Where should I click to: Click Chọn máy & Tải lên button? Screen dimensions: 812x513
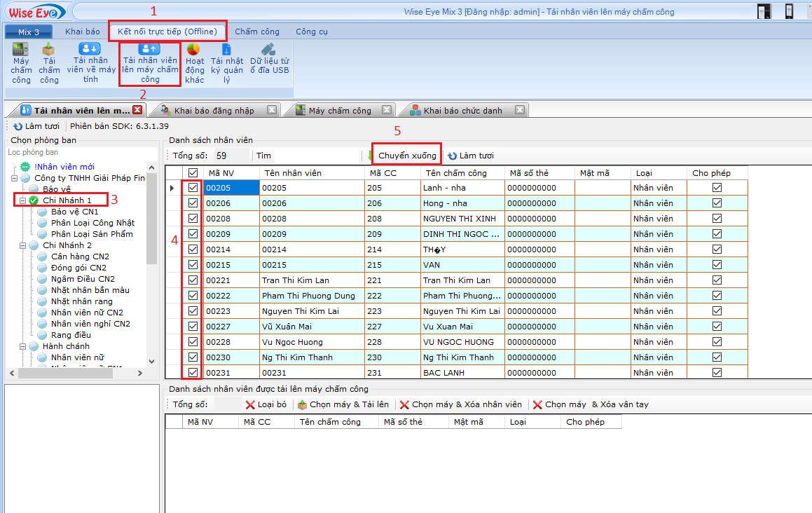pyautogui.click(x=343, y=404)
